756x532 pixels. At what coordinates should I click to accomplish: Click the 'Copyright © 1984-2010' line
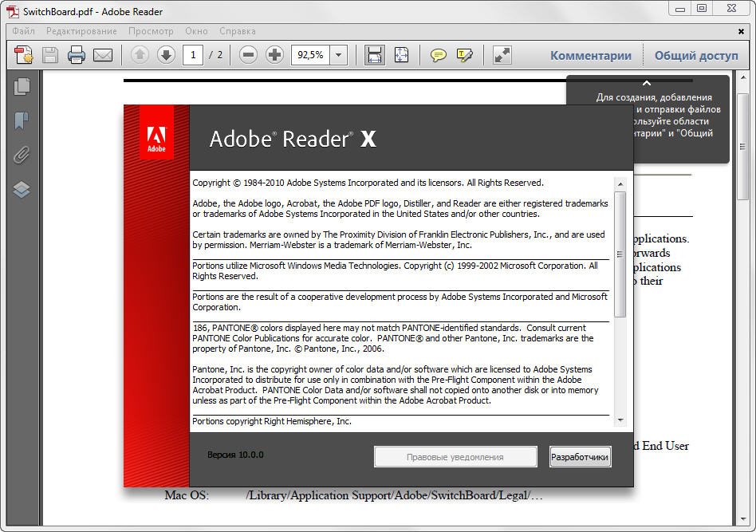pyautogui.click(x=368, y=183)
